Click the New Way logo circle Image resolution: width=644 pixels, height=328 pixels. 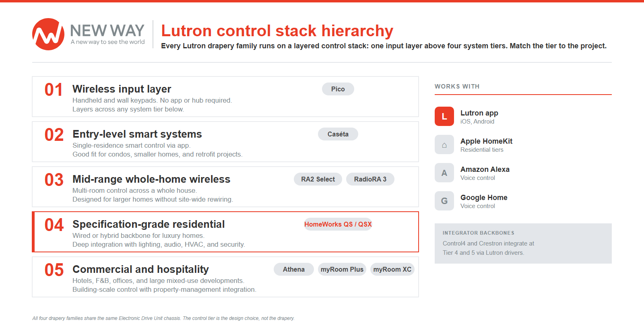pos(48,34)
